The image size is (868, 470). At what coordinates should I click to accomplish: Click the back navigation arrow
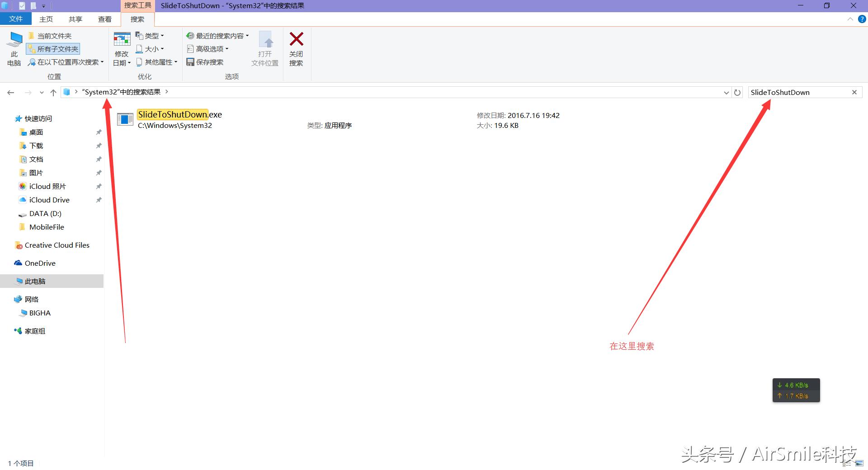pos(10,92)
